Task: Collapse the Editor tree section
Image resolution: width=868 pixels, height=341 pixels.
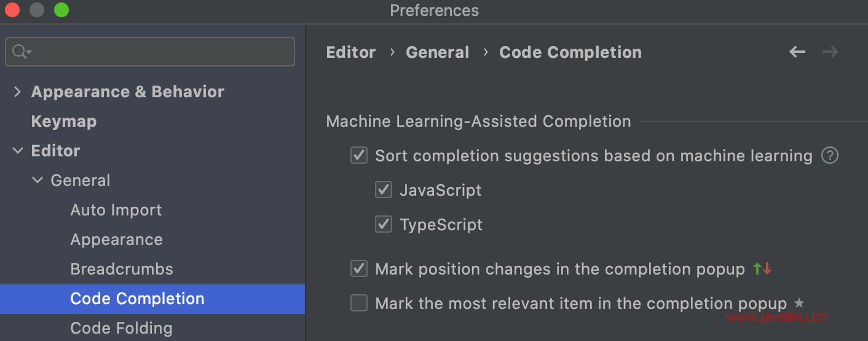Action: [x=17, y=151]
